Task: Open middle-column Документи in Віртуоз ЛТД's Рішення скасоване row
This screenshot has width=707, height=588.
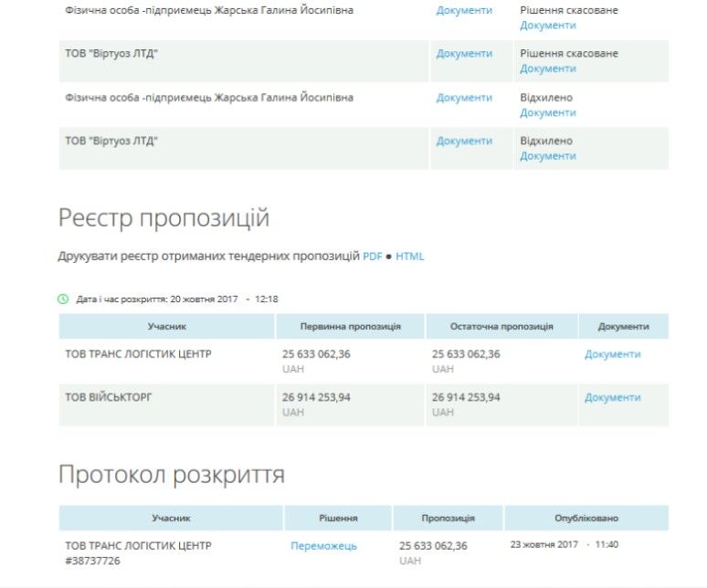Action: (x=464, y=54)
